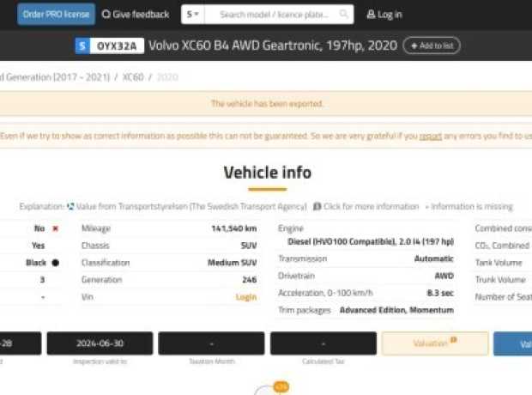Go to Generation (2017 - 2021) breadcrumb
532x395 pixels.
(57, 77)
